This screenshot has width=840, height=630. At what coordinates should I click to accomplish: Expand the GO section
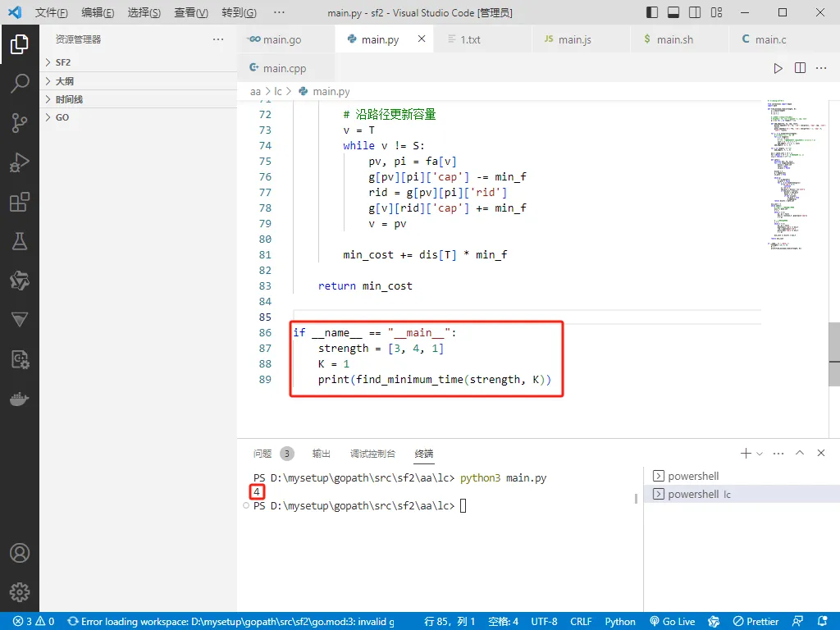(x=138, y=117)
